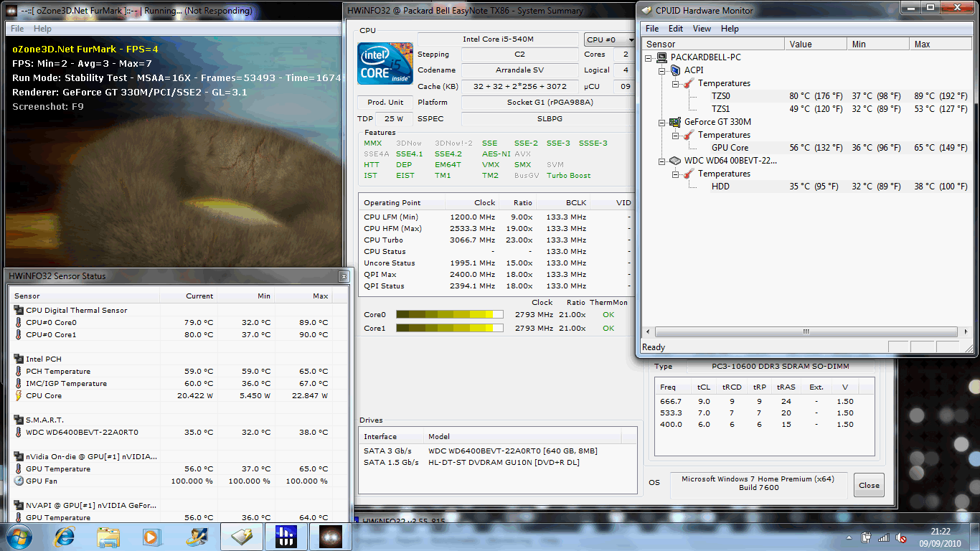This screenshot has height=551, width=980.
Task: Open Windows Media Player taskbar icon
Action: [151, 537]
